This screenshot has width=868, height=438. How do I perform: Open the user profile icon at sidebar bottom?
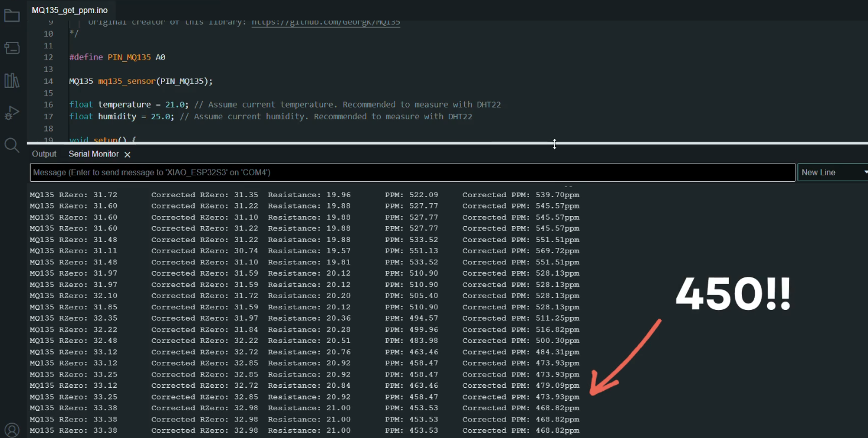pos(12,430)
